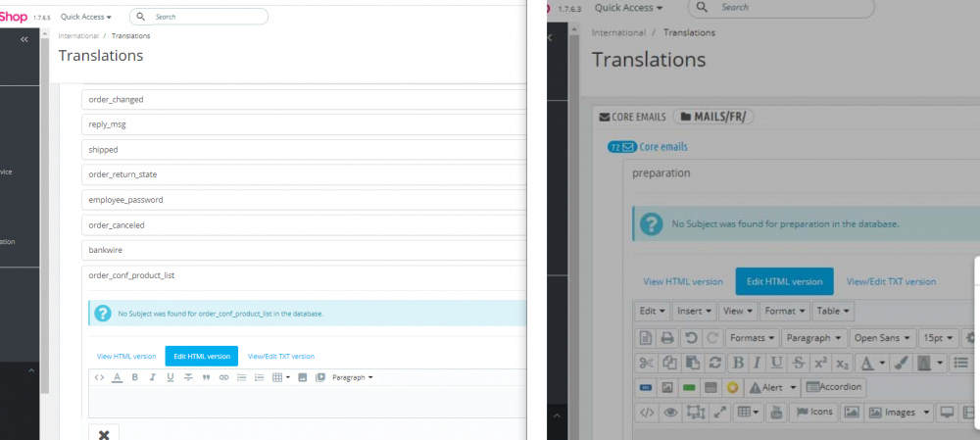Image resolution: width=980 pixels, height=440 pixels.
Task: Open the Format menu in right editor
Action: click(x=785, y=311)
